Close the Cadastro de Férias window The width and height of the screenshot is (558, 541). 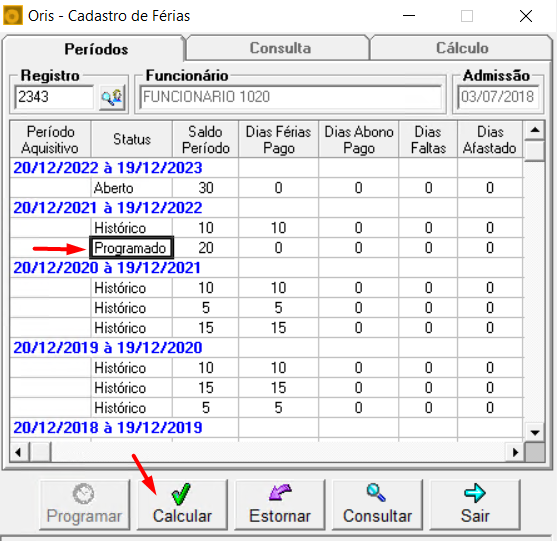(526, 16)
